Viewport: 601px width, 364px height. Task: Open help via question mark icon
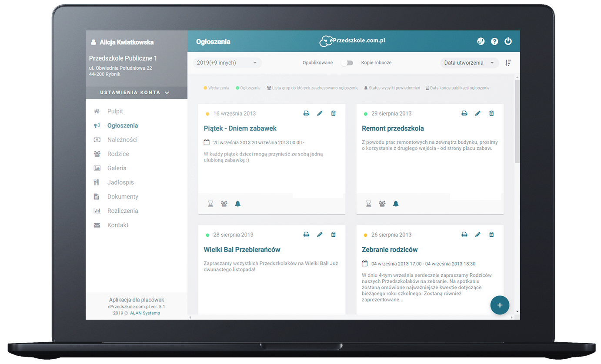494,42
